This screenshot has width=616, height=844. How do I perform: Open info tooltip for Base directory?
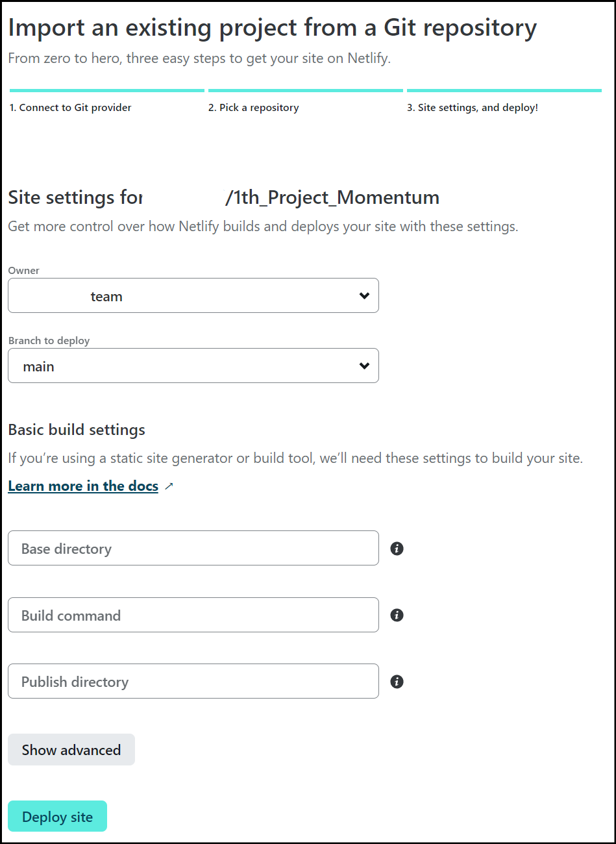397,549
